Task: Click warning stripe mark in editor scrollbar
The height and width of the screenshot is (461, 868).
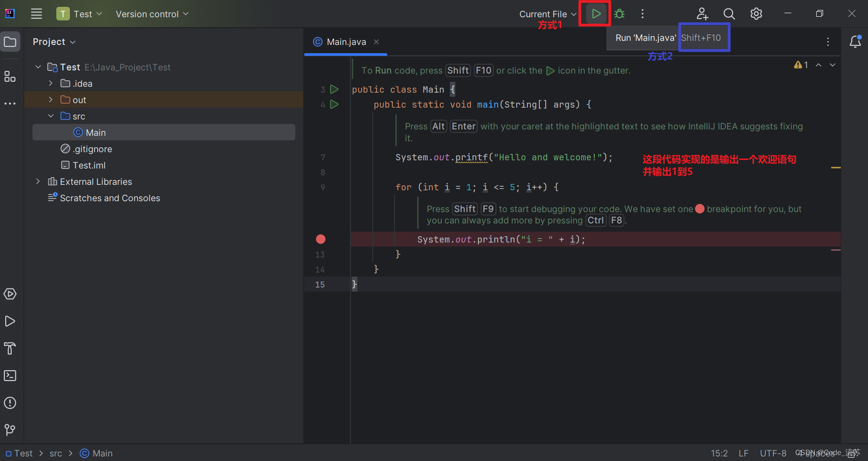Action: click(836, 168)
